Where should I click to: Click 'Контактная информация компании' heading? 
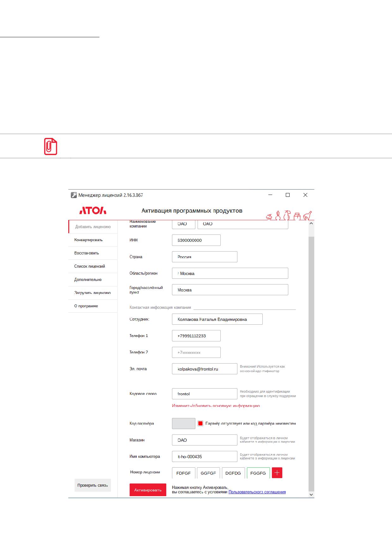point(160,308)
